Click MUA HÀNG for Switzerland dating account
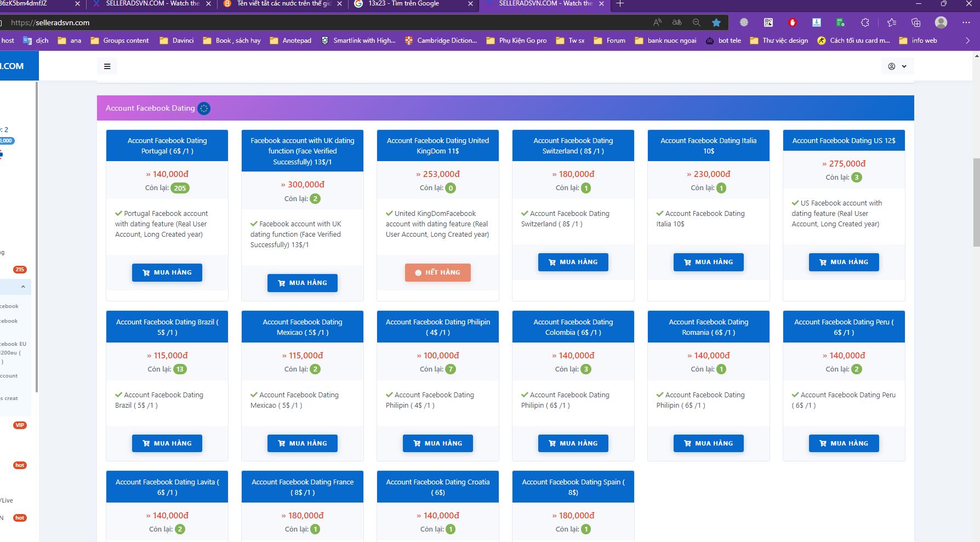Screen dimensions: 980x542 pos(573,262)
